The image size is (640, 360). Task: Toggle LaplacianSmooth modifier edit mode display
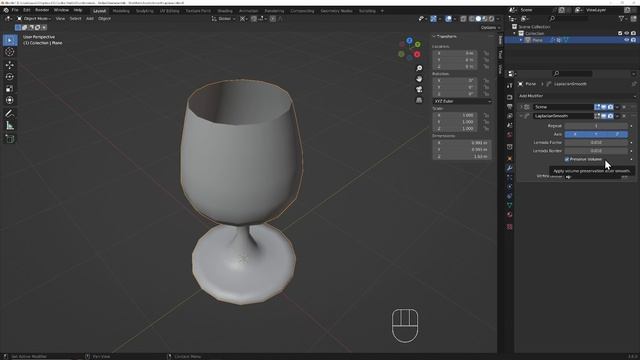[x=597, y=116]
